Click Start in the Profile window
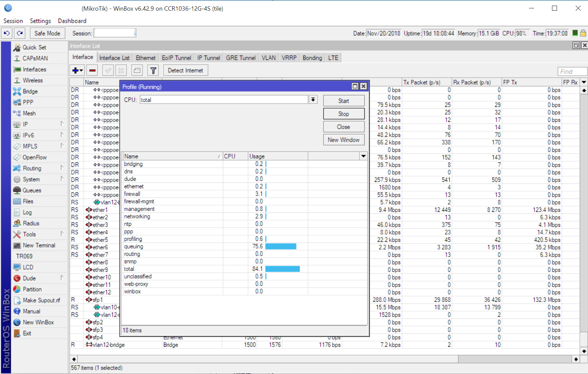The image size is (588, 374). 344,101
